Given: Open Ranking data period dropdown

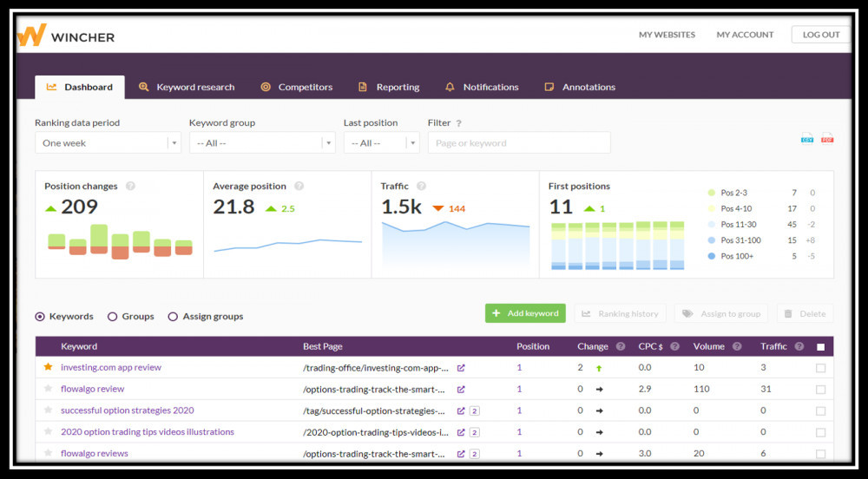Looking at the screenshot, I should tap(108, 142).
